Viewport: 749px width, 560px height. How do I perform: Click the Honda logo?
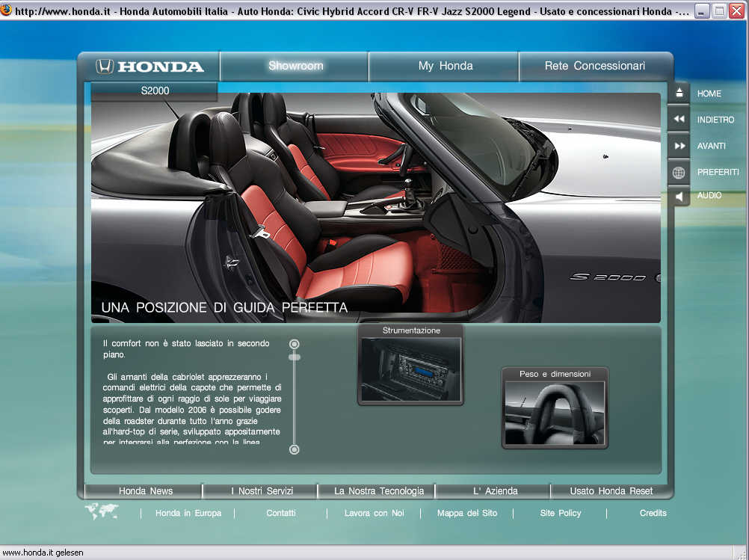coord(150,67)
